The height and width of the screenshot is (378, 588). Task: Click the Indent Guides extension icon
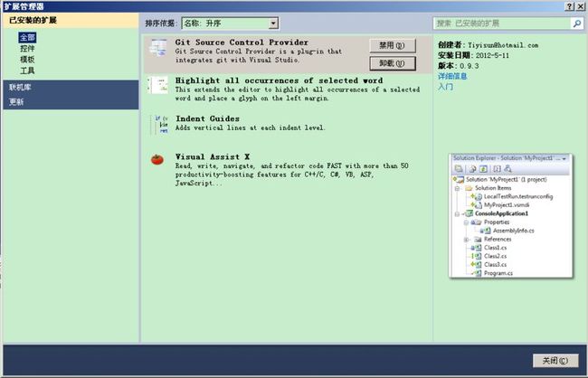click(x=161, y=124)
